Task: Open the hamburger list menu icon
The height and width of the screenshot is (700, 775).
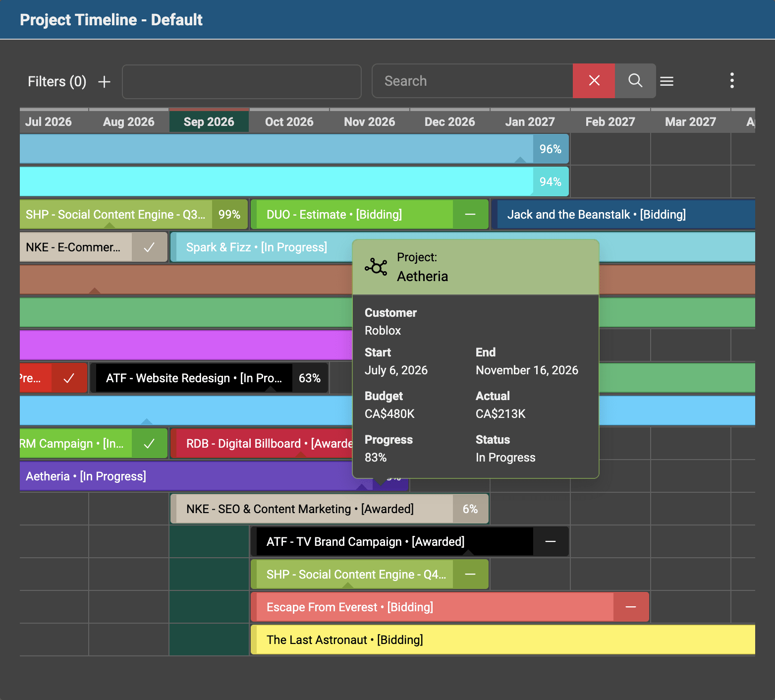Action: pos(666,81)
